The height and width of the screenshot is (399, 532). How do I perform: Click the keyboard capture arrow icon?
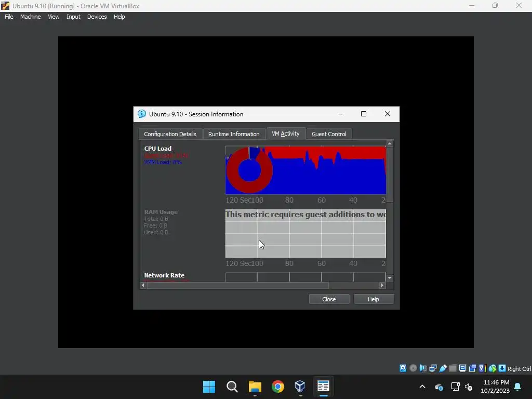(x=502, y=368)
